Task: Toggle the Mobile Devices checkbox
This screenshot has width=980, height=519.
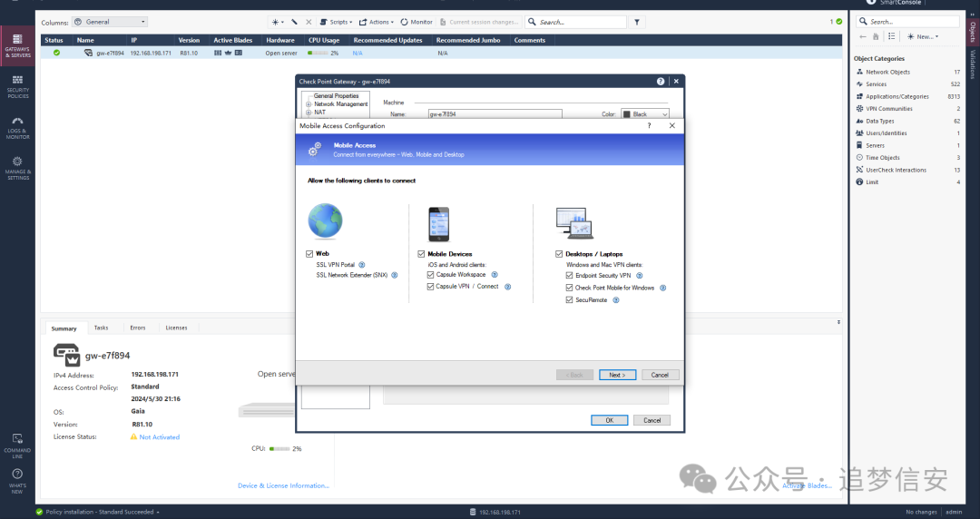Action: [x=421, y=254]
